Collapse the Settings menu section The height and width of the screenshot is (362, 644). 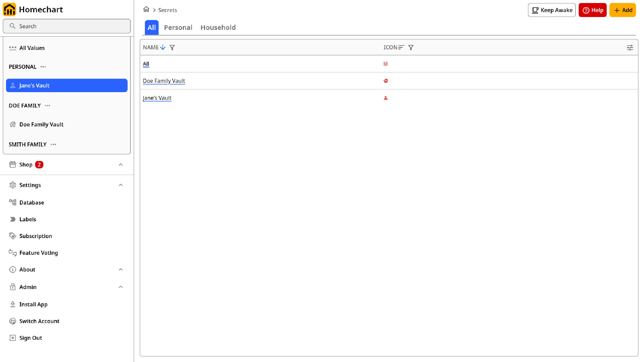coord(121,185)
